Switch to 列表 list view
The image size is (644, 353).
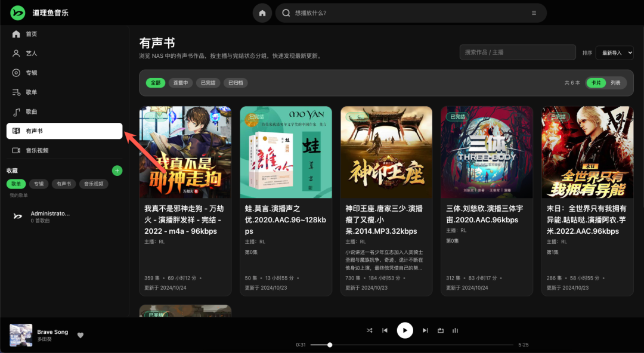tap(615, 83)
